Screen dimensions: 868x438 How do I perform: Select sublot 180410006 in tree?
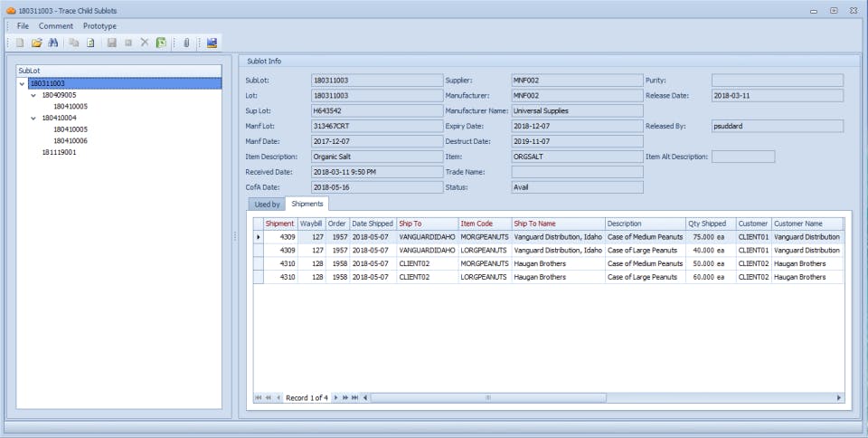tap(71, 140)
